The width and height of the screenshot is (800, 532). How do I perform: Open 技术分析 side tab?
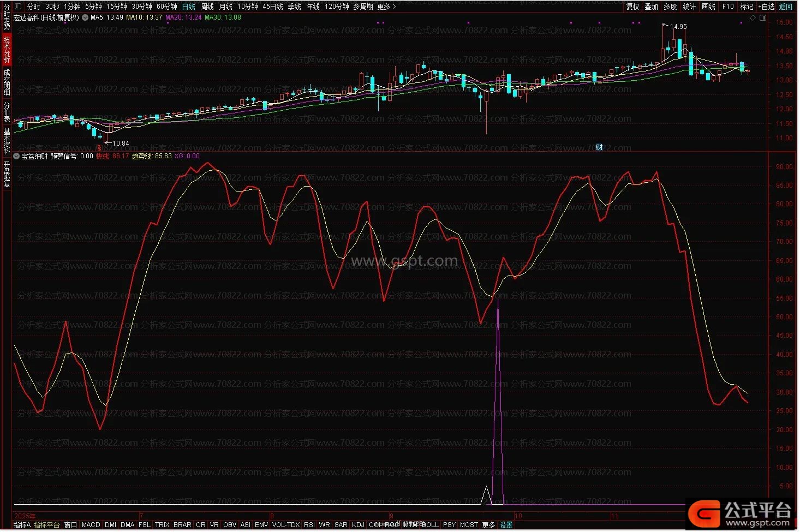[x=7, y=49]
